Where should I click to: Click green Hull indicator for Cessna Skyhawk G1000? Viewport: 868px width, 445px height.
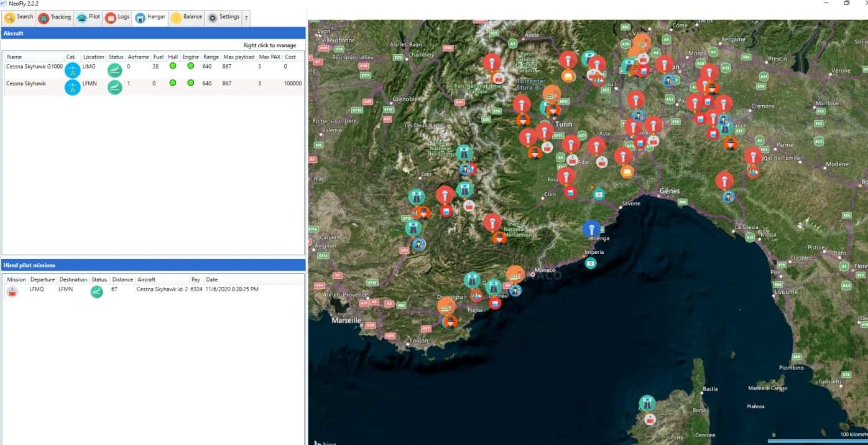click(x=173, y=66)
